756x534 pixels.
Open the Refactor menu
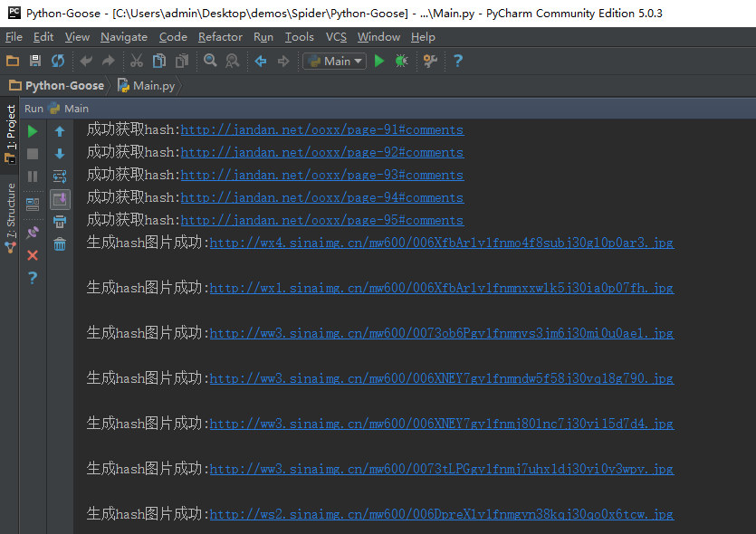220,37
